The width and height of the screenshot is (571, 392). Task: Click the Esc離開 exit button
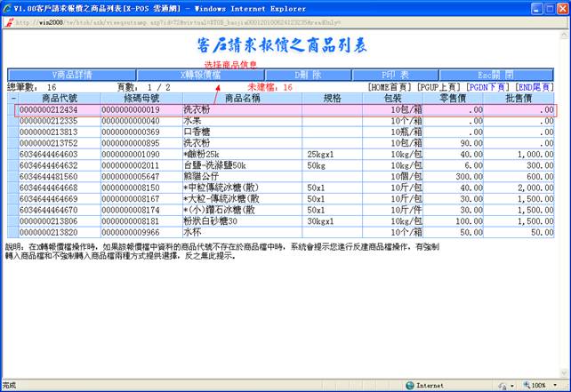click(x=498, y=76)
